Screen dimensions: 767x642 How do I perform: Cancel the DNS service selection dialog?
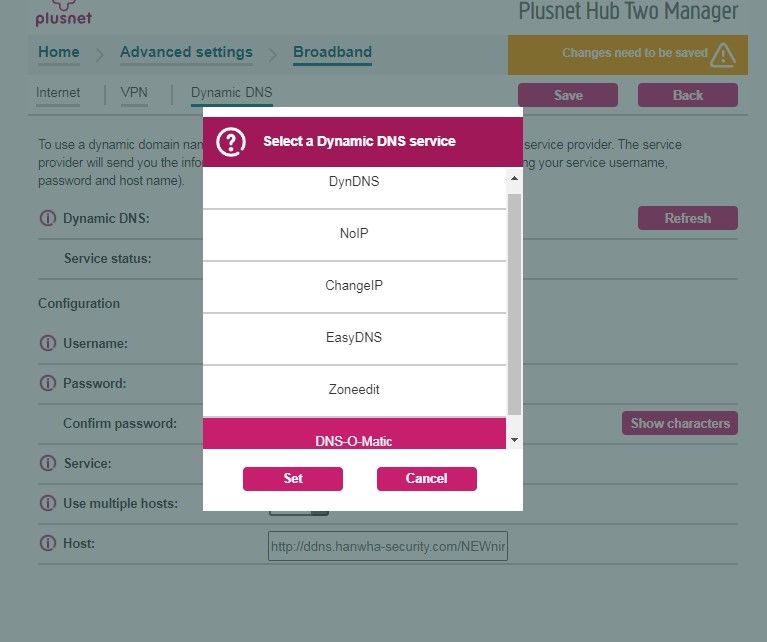426,479
